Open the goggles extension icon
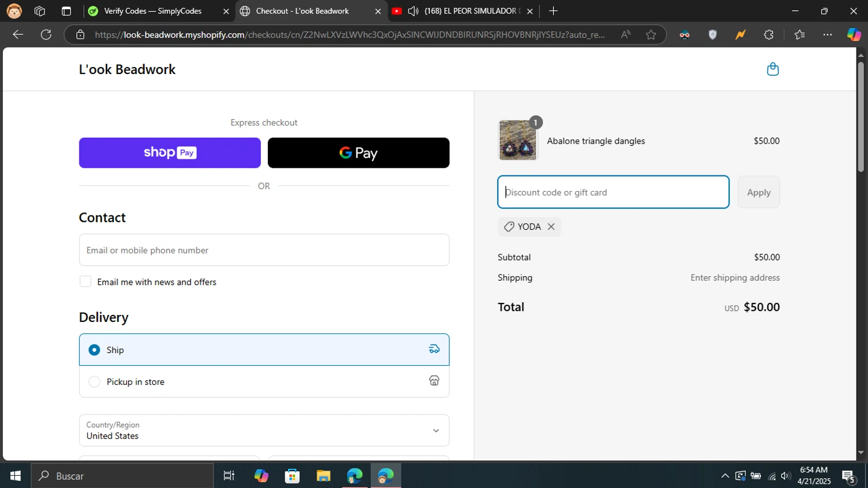 point(685,35)
